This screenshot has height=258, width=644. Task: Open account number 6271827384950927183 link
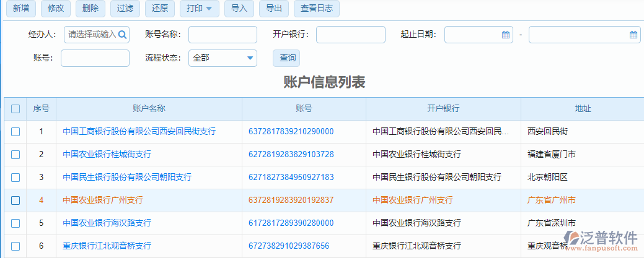[291, 178]
